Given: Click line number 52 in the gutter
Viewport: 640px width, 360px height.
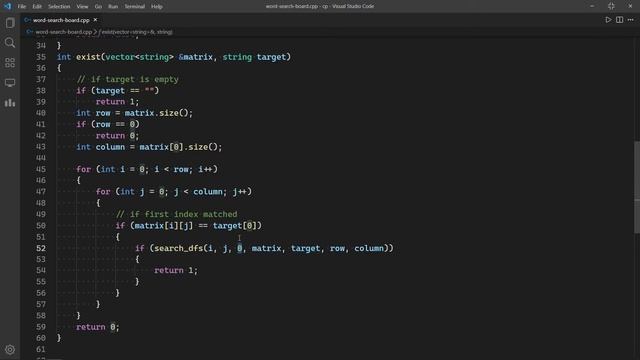Looking at the screenshot, I should tap(41, 248).
